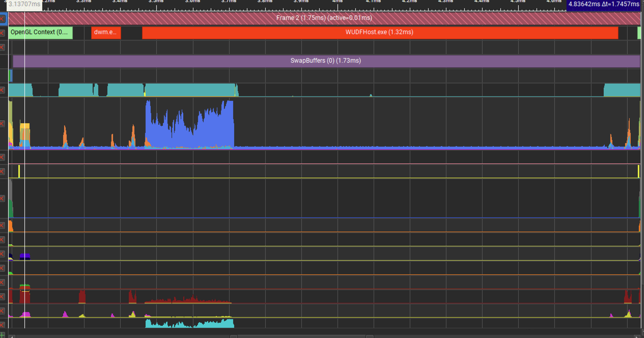Click the horizontal scrollbar thumb at the bottom

[302, 336]
